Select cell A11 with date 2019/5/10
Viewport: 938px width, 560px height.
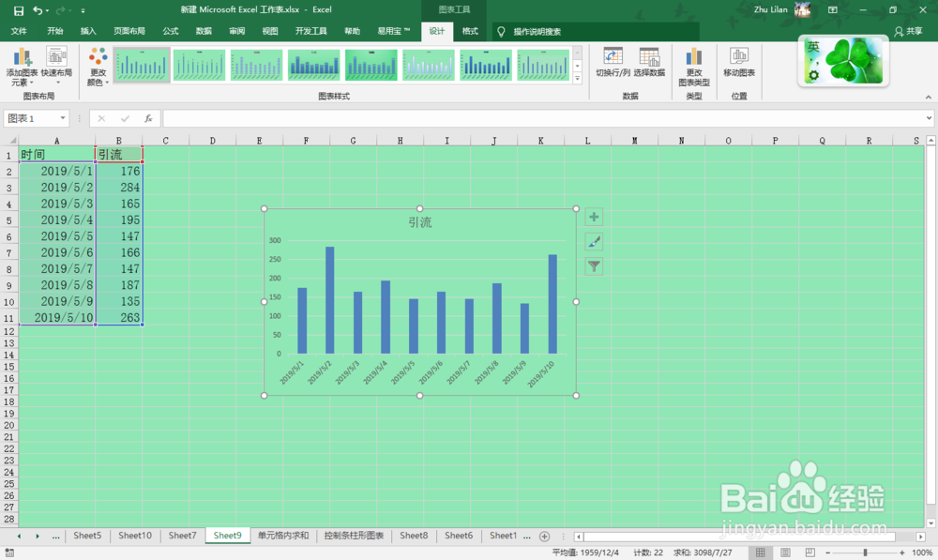tap(57, 317)
